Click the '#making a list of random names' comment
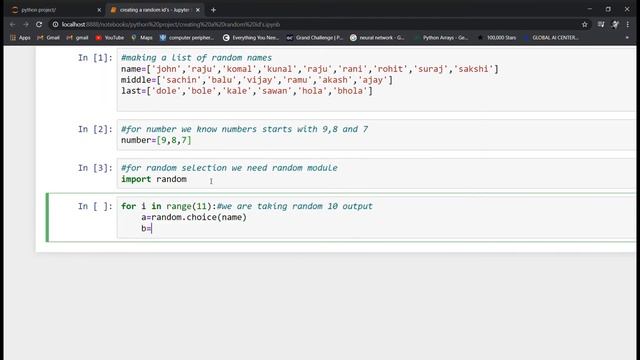 196,58
